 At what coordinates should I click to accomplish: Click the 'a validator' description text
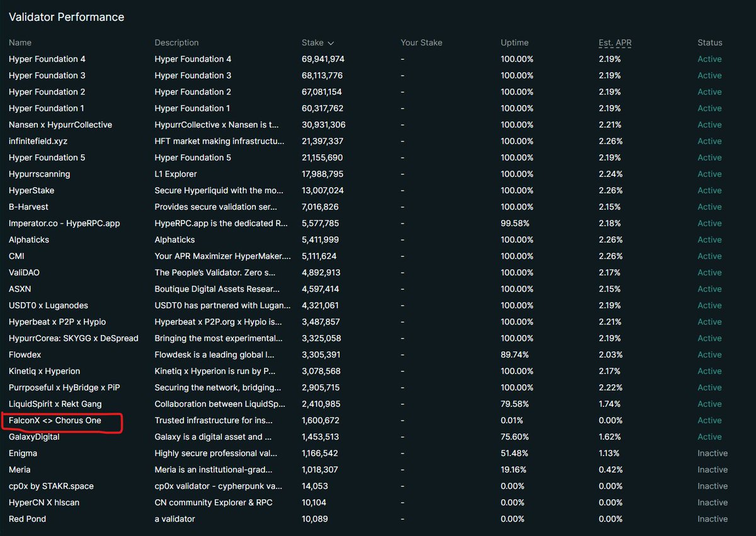coord(175,518)
